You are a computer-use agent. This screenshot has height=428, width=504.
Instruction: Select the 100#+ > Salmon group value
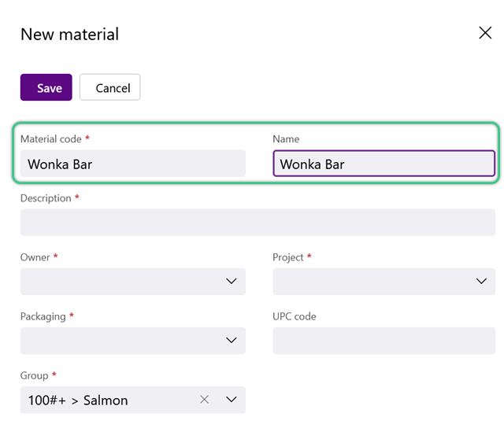(x=78, y=400)
